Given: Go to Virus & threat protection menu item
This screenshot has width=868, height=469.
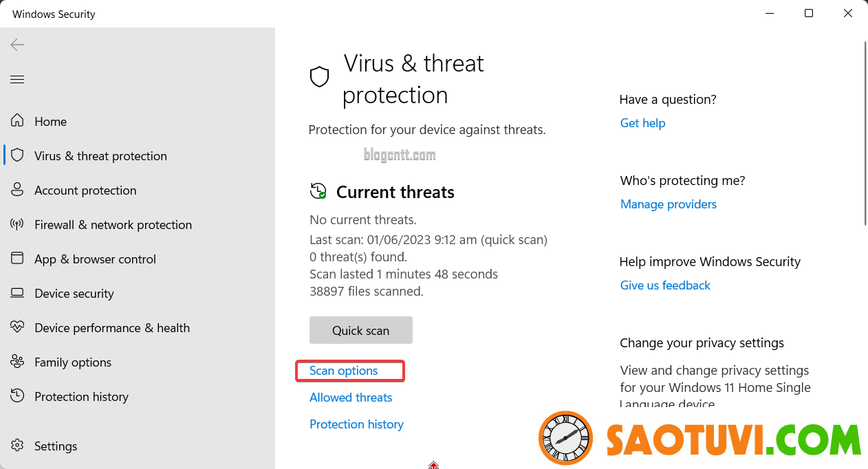Looking at the screenshot, I should [100, 156].
